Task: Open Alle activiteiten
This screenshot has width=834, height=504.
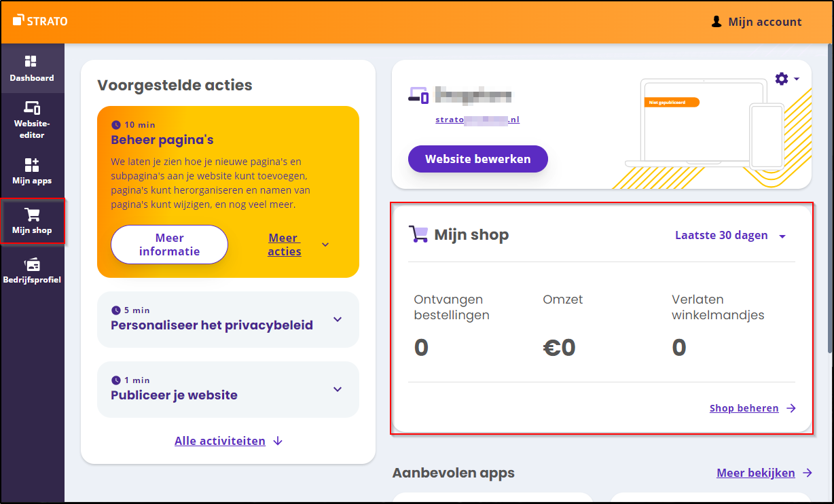Action: pos(220,441)
